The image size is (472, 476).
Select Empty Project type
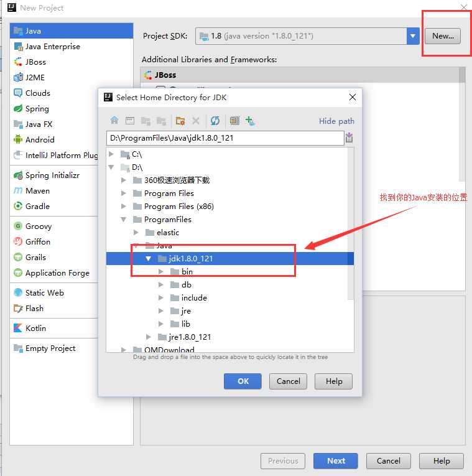coord(54,348)
